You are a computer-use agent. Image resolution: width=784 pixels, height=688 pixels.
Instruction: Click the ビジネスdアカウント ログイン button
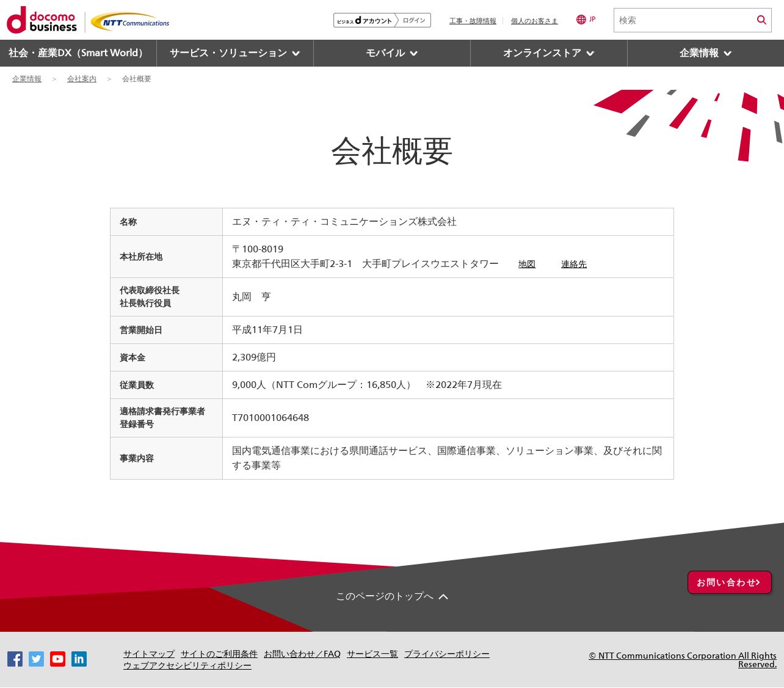point(382,20)
